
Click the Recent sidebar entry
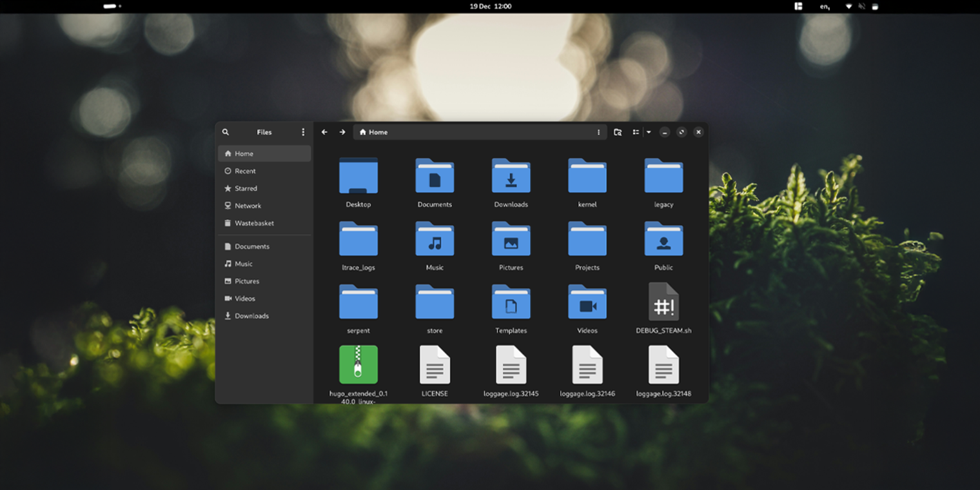244,171
